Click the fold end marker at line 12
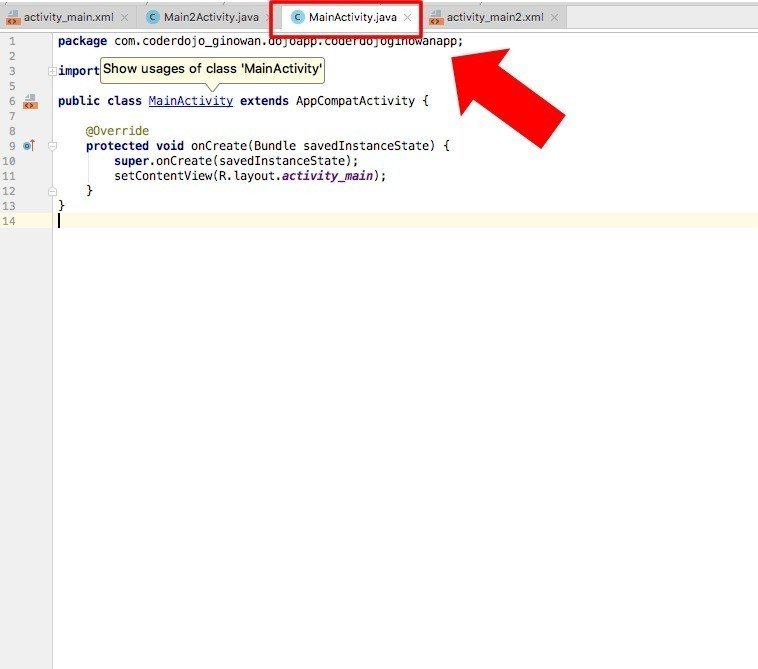Screen dimensions: 758x669 (x=52, y=191)
